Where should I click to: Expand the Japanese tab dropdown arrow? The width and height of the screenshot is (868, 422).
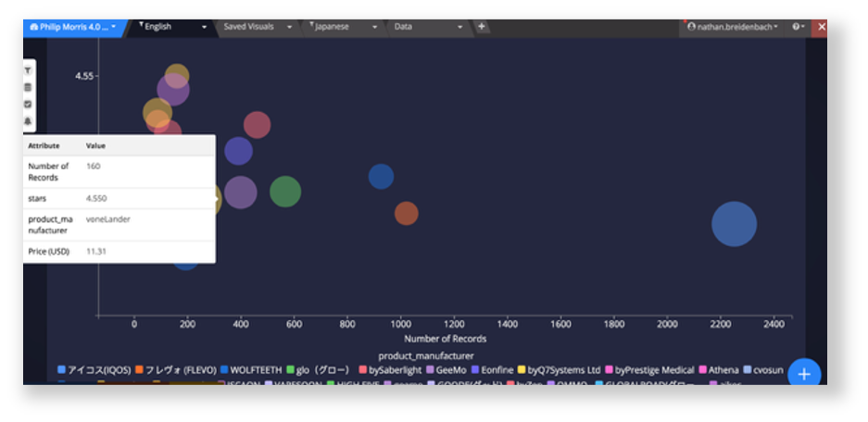click(x=375, y=27)
